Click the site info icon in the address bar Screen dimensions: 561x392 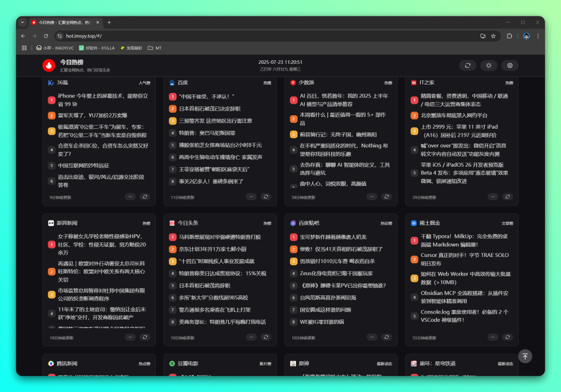coord(60,36)
